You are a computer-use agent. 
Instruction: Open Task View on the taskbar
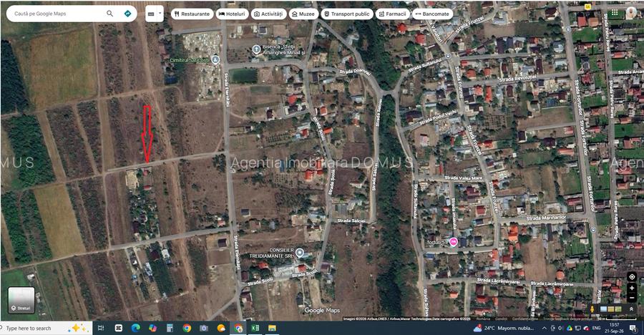coord(101,328)
